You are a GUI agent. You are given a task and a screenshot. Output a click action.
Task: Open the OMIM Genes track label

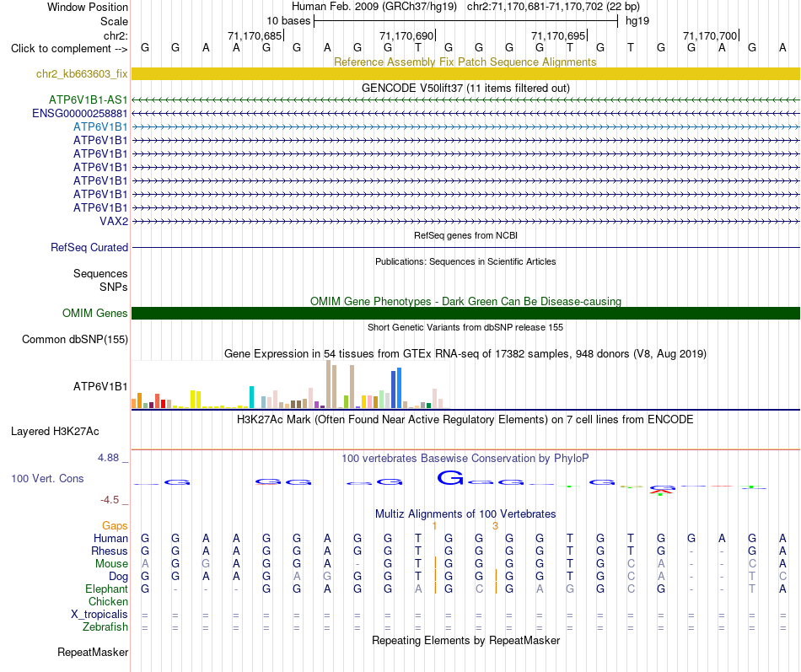(x=95, y=314)
